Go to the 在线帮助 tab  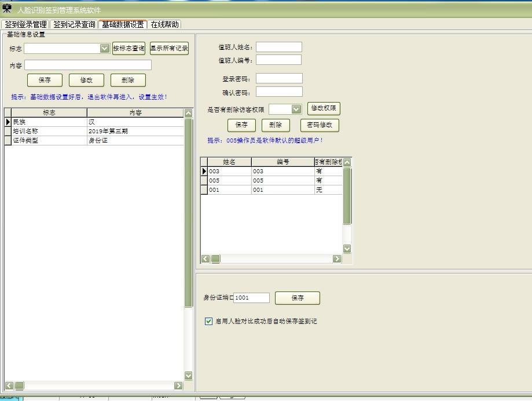[x=165, y=24]
